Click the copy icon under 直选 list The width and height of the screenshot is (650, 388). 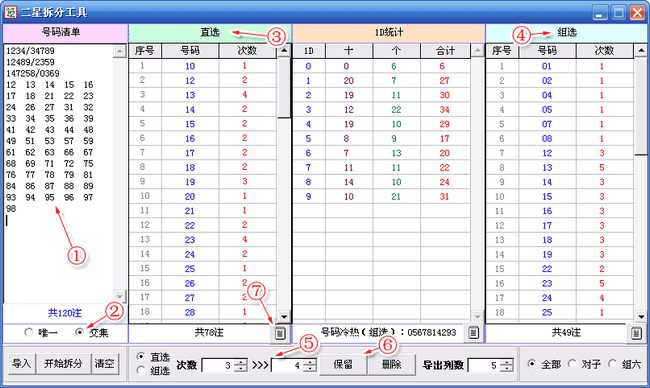[280, 333]
